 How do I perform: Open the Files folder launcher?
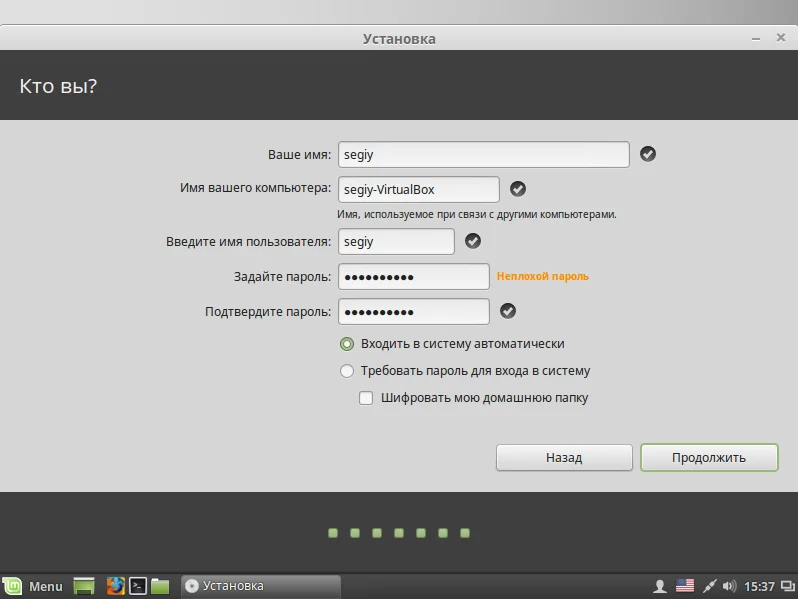(x=160, y=586)
